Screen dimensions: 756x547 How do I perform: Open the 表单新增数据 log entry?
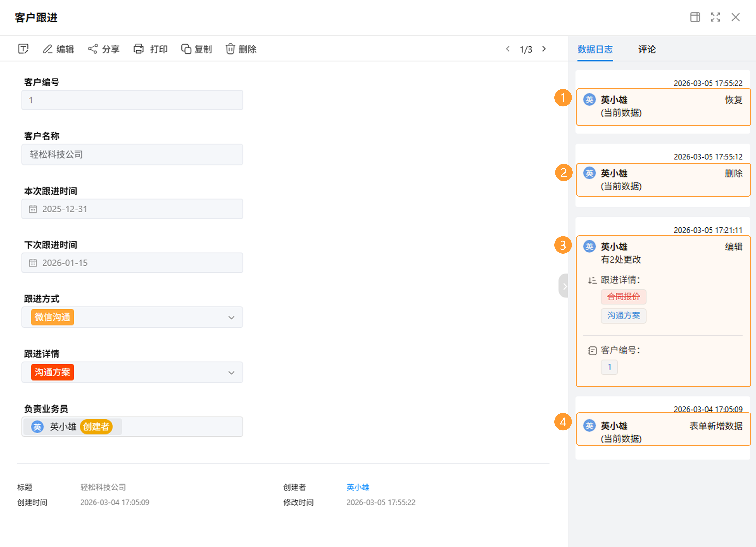click(x=663, y=429)
